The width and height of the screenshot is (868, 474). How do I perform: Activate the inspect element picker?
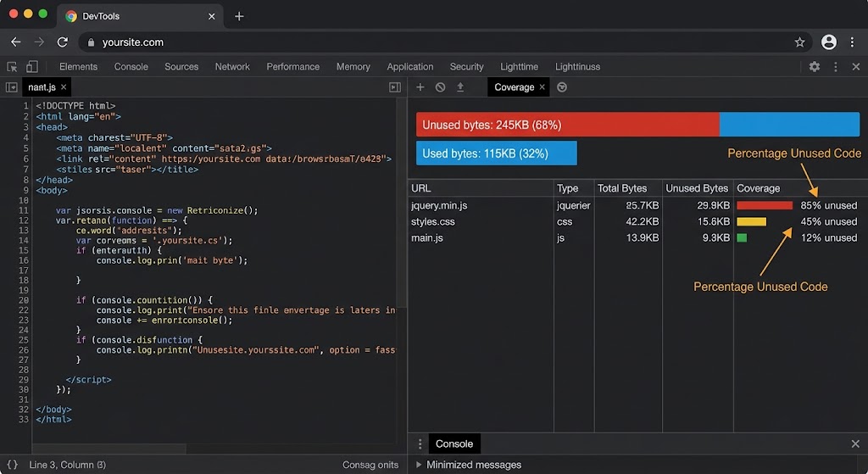coord(12,66)
